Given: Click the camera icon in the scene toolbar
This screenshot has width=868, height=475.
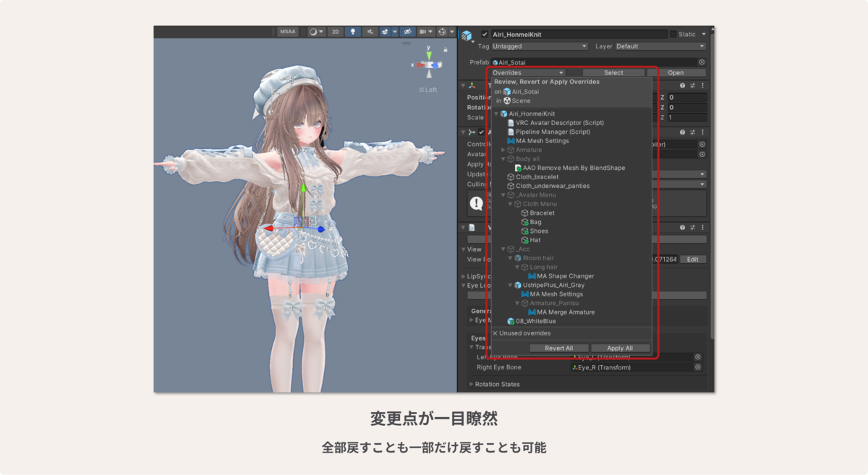Looking at the screenshot, I should tap(422, 32).
